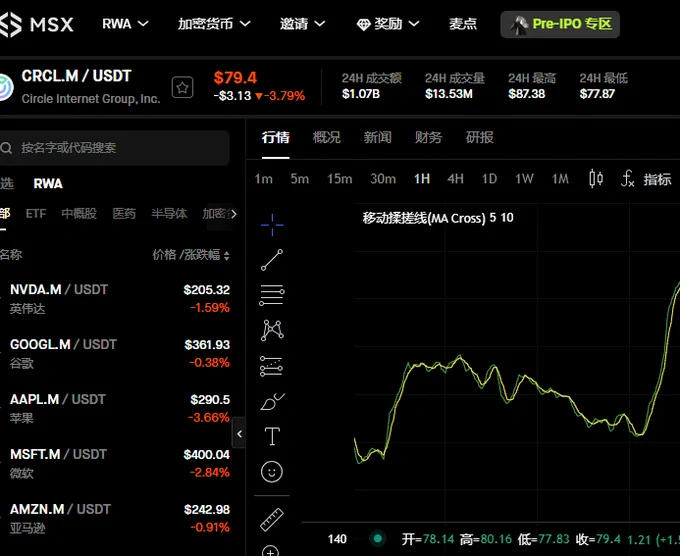Image resolution: width=680 pixels, height=556 pixels.
Task: Click the MSX logo
Action: tap(36, 24)
